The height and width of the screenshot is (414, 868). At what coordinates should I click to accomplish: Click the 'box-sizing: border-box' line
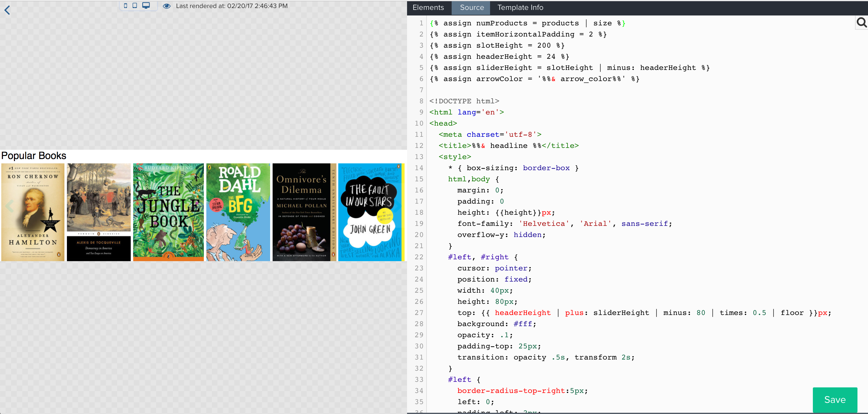[x=513, y=168]
